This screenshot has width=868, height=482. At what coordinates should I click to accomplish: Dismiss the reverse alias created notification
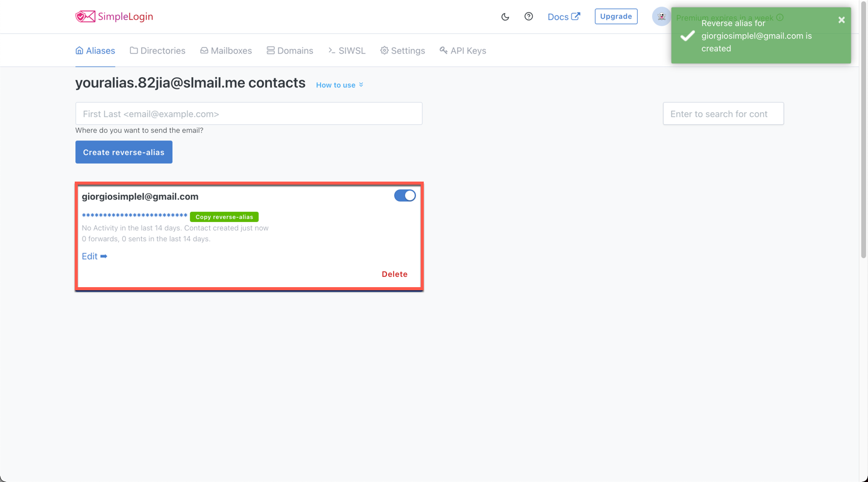(841, 19)
